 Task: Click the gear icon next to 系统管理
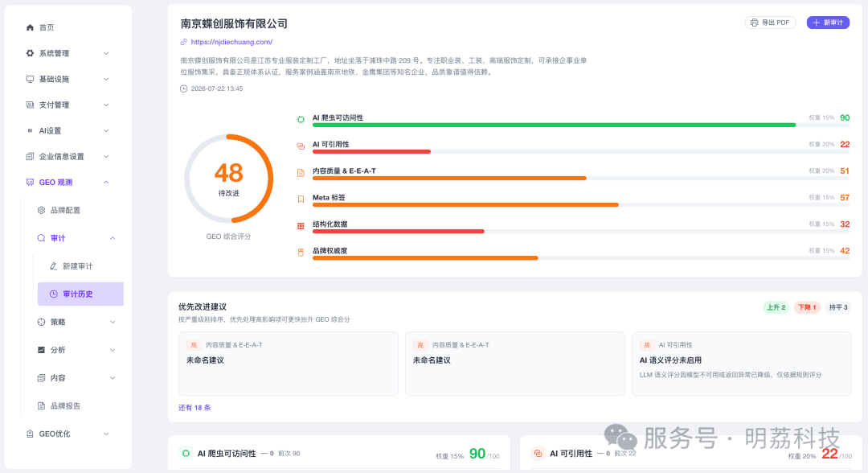30,53
